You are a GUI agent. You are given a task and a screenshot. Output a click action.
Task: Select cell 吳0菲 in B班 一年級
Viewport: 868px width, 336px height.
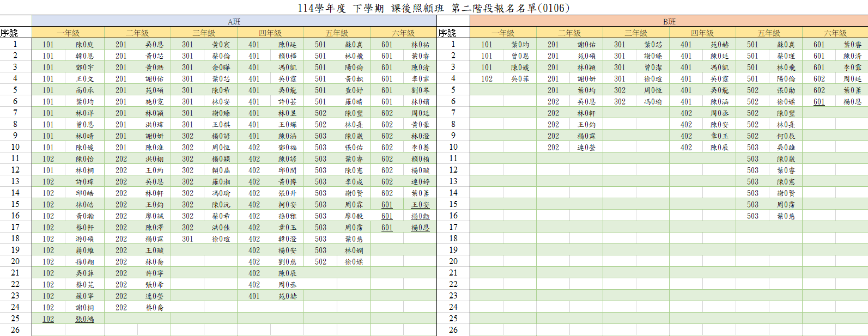point(520,79)
